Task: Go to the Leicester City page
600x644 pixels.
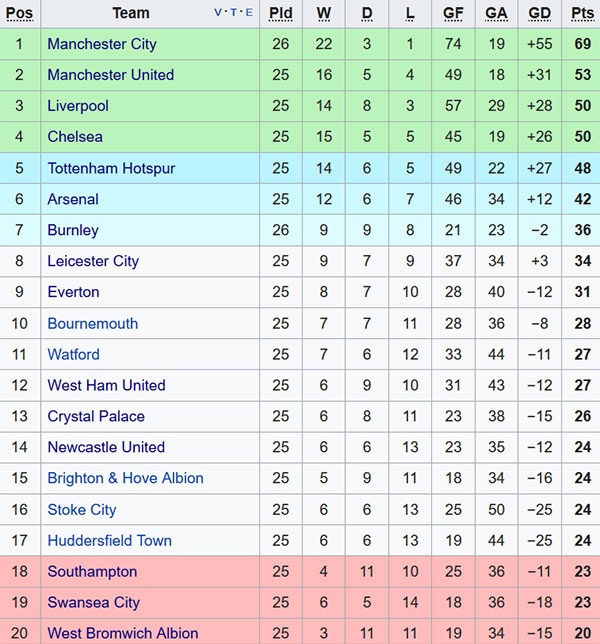Action: click(x=93, y=261)
